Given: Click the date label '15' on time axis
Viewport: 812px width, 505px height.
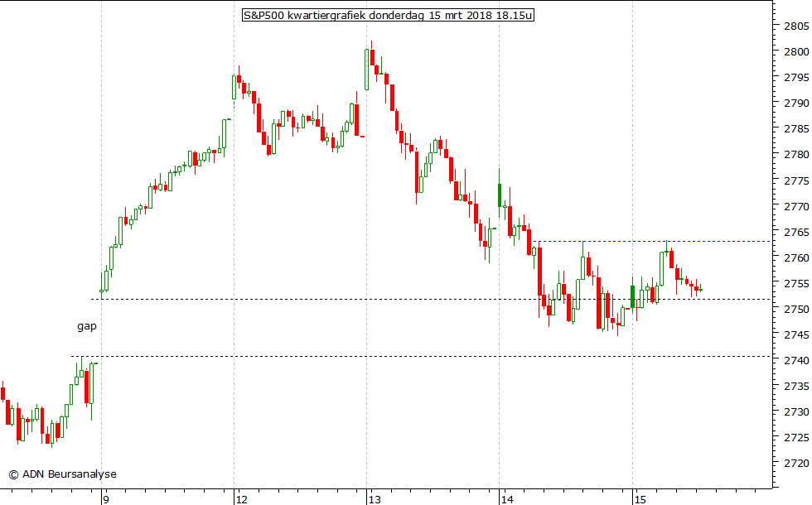Looking at the screenshot, I should [640, 499].
